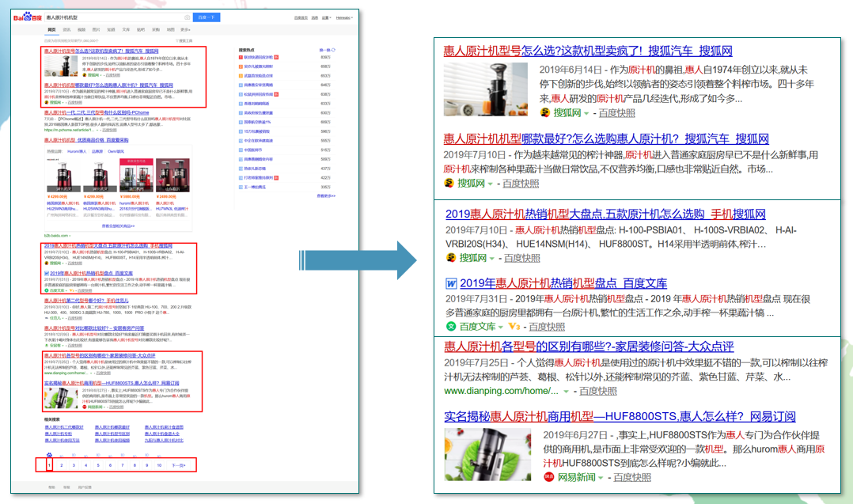Open 百度快照 beside www.dianping.com in enlarged panel

(598, 391)
